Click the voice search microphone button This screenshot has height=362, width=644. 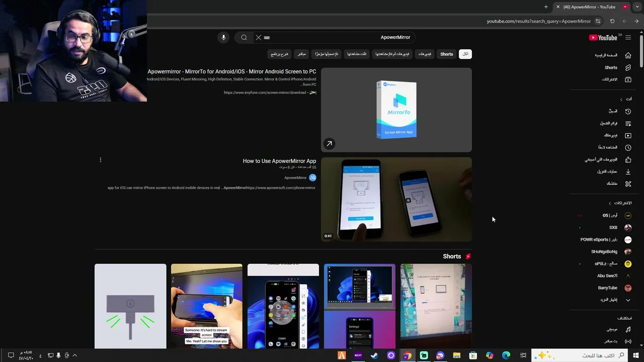tap(223, 37)
